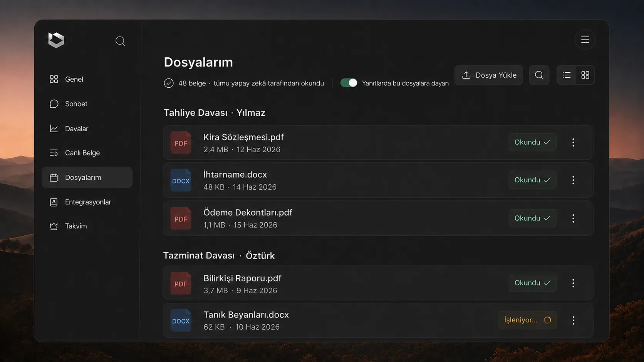Click the Dosya Yükle upload button
Image resolution: width=644 pixels, height=362 pixels.
click(x=489, y=75)
